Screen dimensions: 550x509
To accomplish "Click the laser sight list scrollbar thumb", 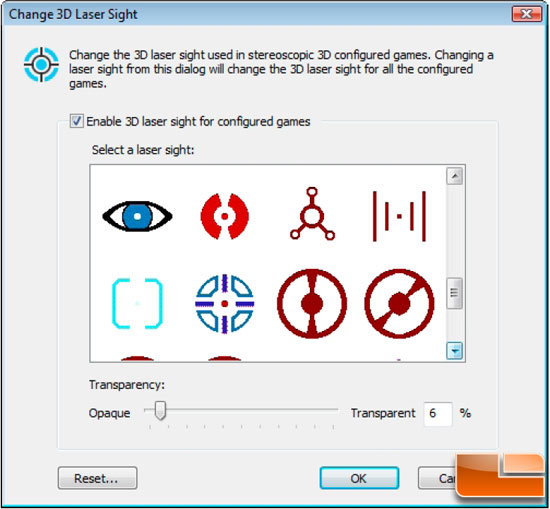I will pyautogui.click(x=455, y=293).
